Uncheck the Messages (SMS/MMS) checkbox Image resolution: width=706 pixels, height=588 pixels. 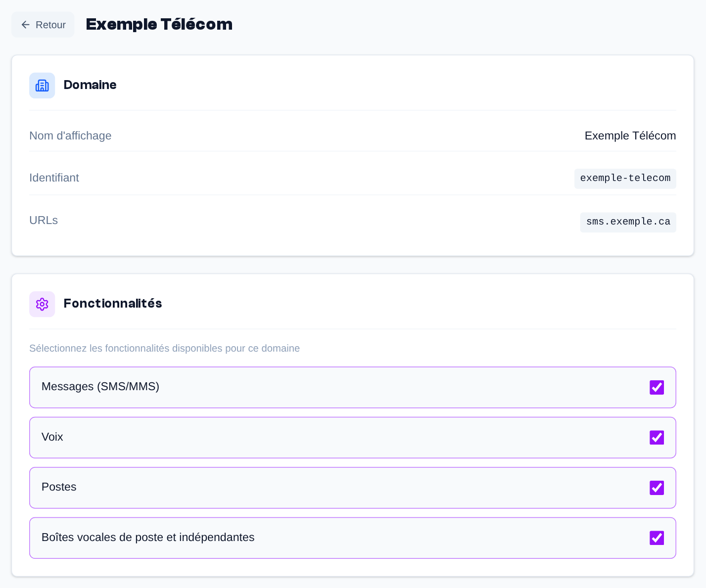pos(657,387)
